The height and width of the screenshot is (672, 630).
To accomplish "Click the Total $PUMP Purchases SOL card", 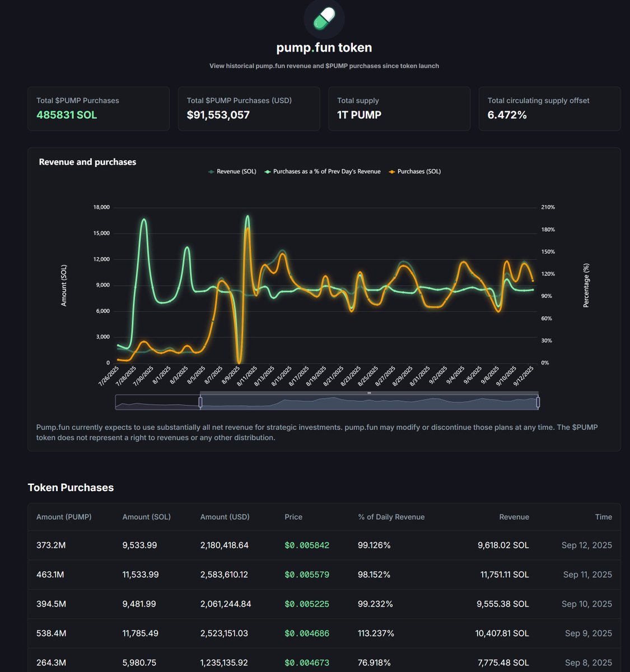I will pos(99,109).
